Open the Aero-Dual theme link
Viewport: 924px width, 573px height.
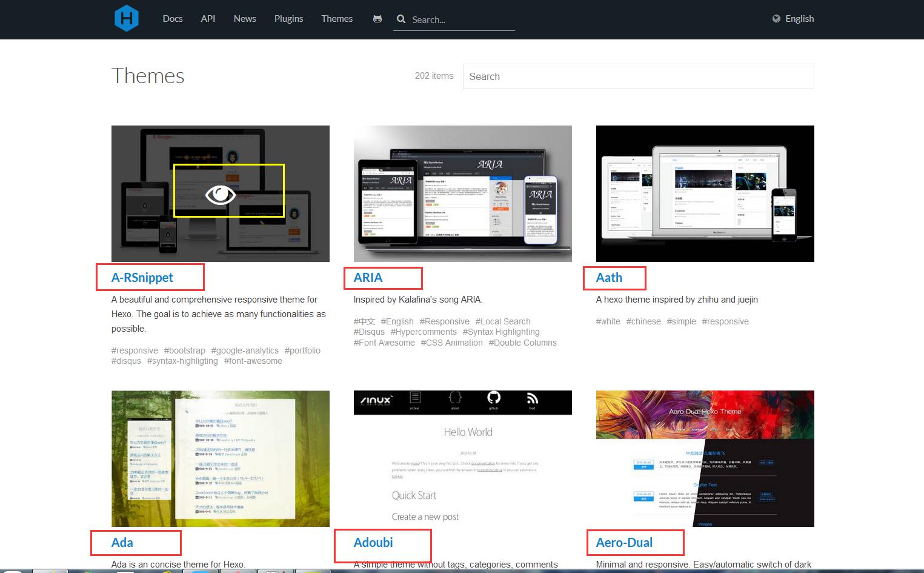[624, 542]
